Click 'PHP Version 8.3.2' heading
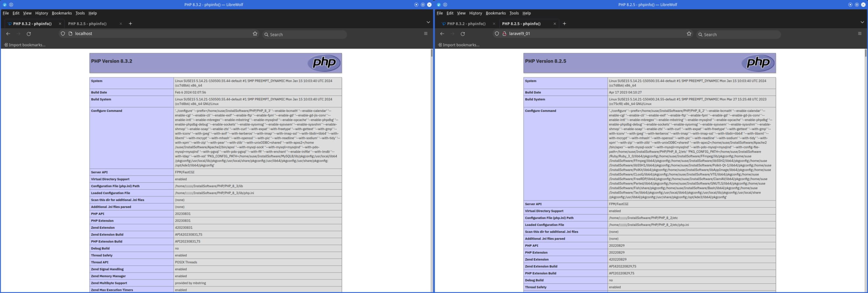868x293 pixels. click(x=111, y=61)
